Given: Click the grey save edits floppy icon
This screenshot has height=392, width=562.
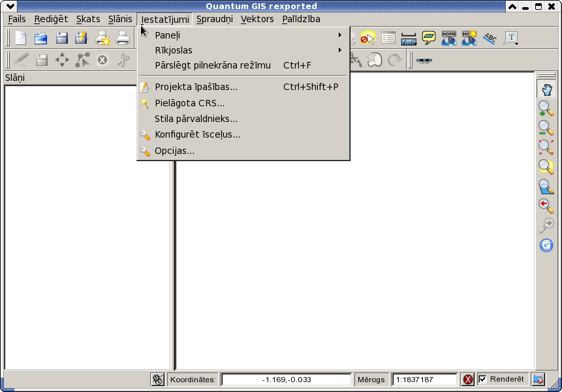Looking at the screenshot, I should tap(42, 60).
